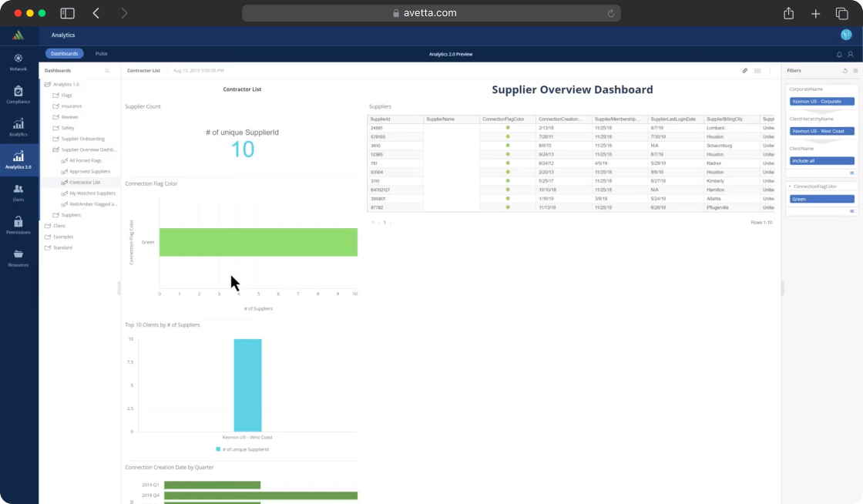Open the Resources section in sidebar

tap(18, 257)
